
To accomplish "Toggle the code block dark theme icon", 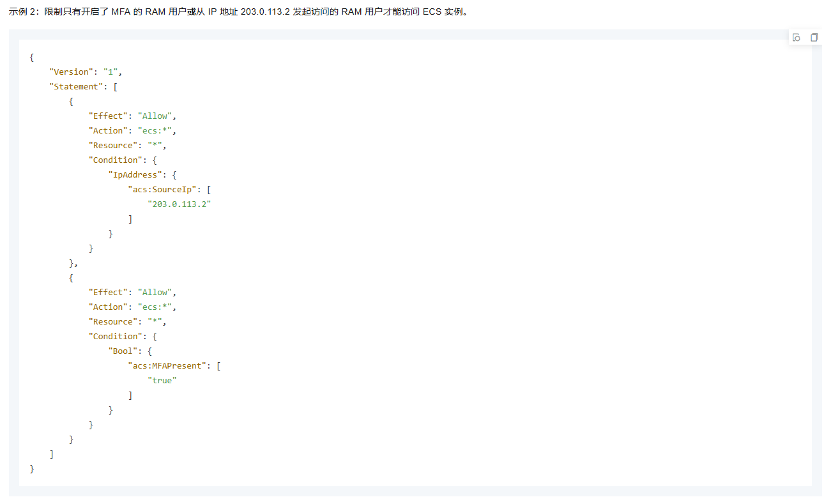I will [797, 38].
